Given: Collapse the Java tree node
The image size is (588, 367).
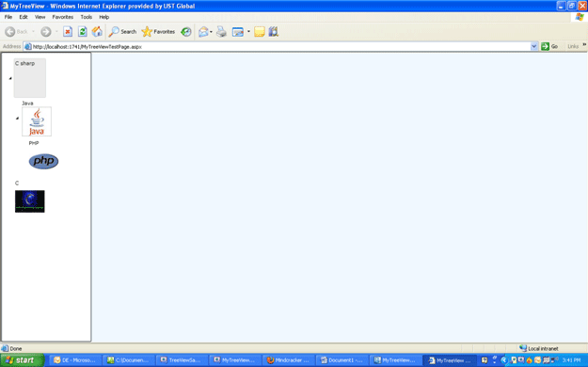Looking at the screenshot, I should (x=17, y=119).
